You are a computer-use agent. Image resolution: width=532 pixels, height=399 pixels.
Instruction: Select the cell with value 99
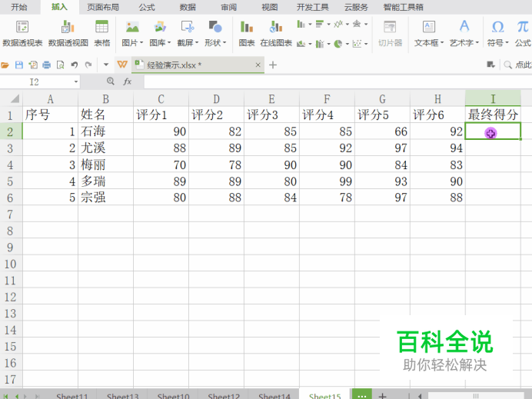pos(327,181)
